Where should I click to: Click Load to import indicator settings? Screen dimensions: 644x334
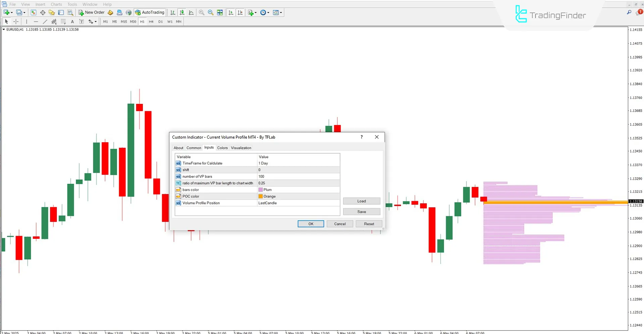pos(361,201)
